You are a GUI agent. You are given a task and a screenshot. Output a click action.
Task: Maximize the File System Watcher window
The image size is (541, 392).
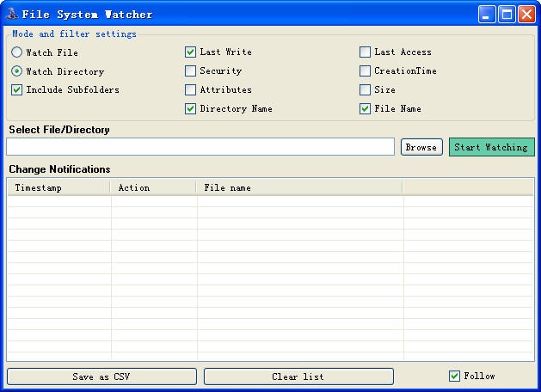pos(507,14)
